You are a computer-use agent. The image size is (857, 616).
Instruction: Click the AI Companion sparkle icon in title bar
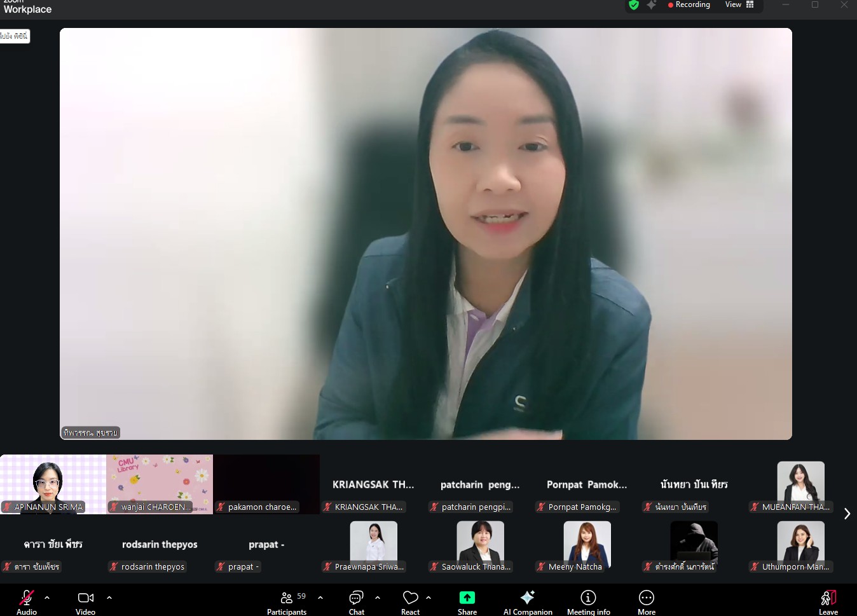tap(652, 5)
